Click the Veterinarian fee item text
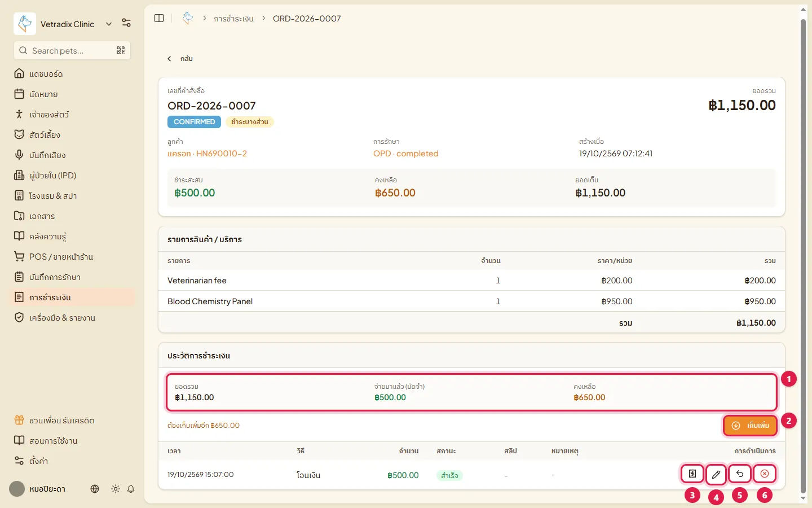Image resolution: width=812 pixels, height=508 pixels. [197, 281]
